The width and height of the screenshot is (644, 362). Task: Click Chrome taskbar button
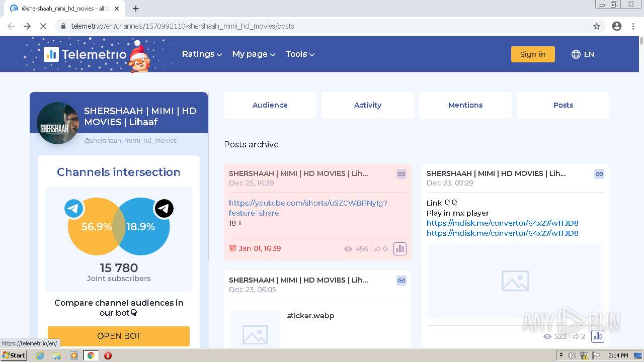91,355
